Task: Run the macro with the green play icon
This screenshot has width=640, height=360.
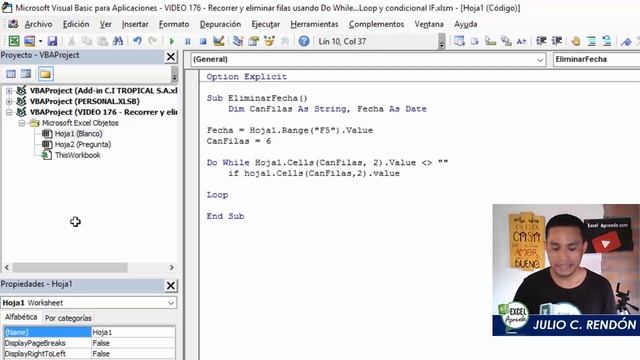Action: [172, 41]
